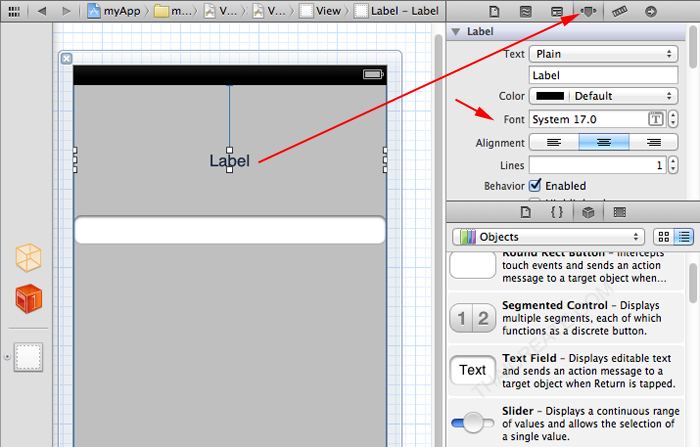The width and height of the screenshot is (700, 447).
Task: Click the First Responder red cube
Action: [x=28, y=298]
